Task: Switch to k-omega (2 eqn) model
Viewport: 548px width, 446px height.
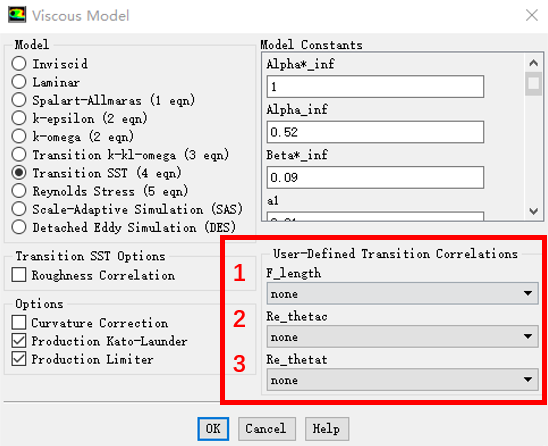Action: click(19, 136)
